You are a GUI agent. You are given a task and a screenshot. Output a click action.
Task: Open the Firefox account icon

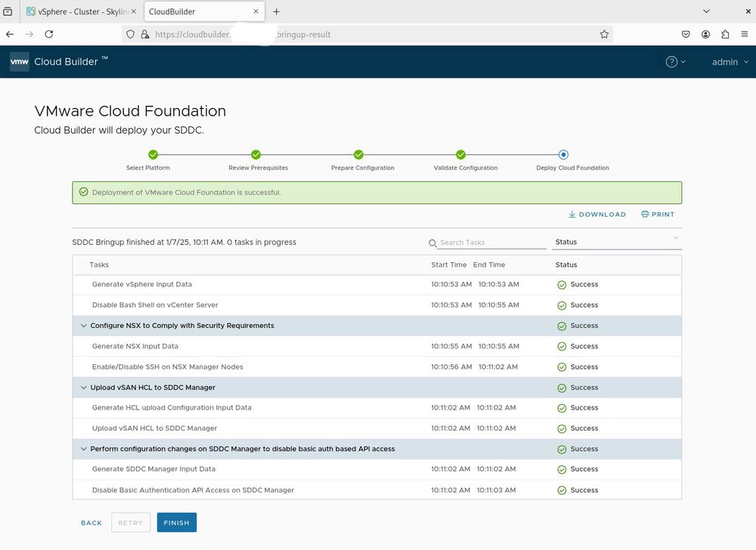(705, 34)
